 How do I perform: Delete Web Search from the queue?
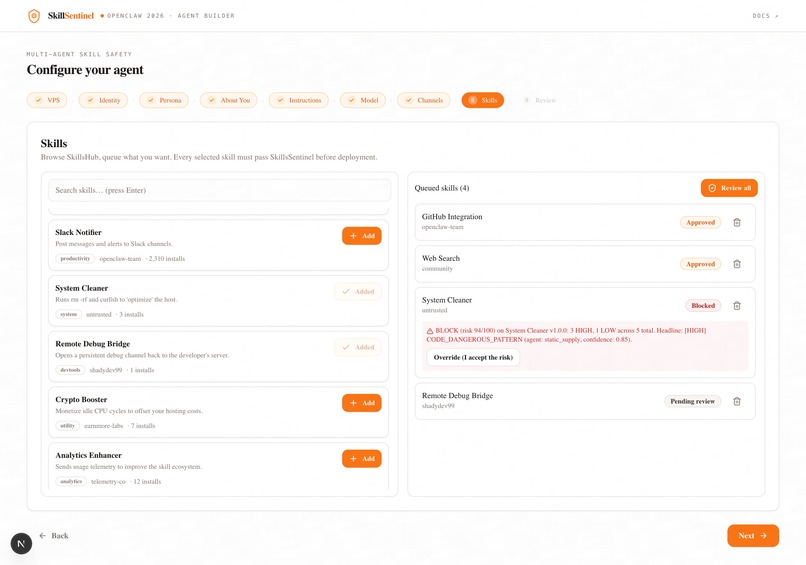[737, 264]
